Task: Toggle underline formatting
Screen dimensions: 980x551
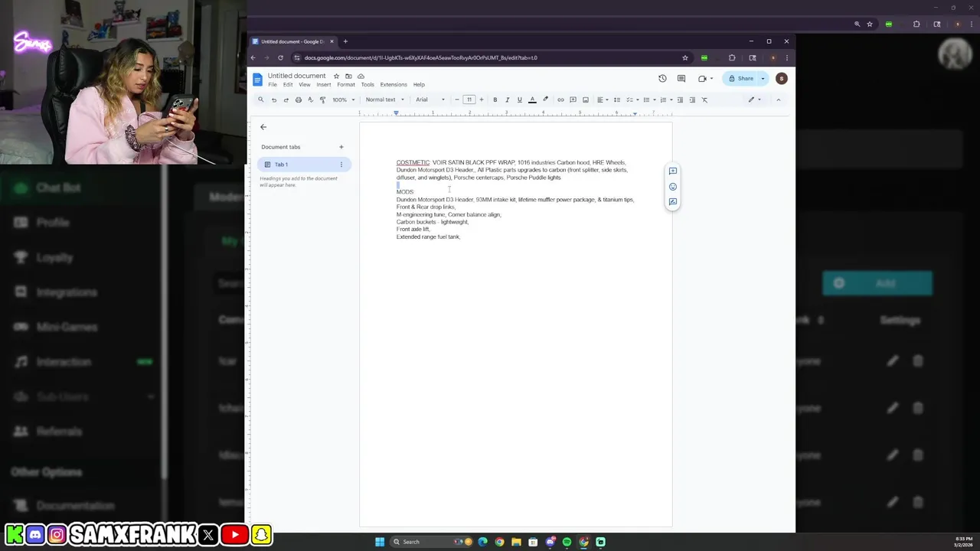Action: coord(519,99)
